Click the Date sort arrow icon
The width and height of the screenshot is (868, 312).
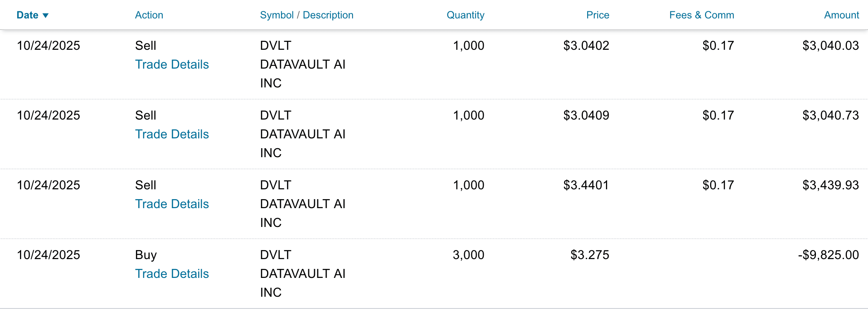(x=45, y=16)
